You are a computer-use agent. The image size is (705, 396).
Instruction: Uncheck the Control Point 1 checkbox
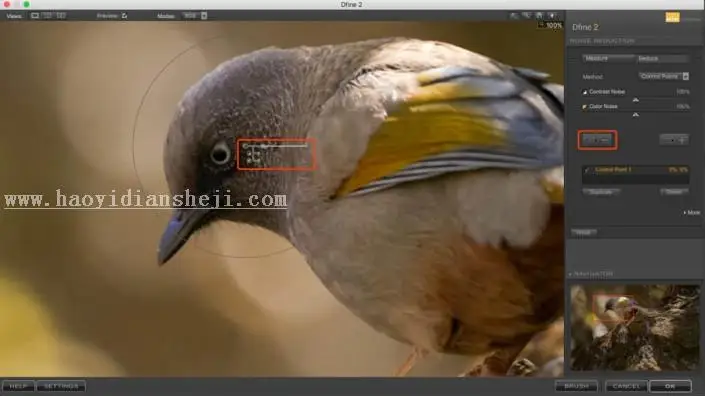586,170
